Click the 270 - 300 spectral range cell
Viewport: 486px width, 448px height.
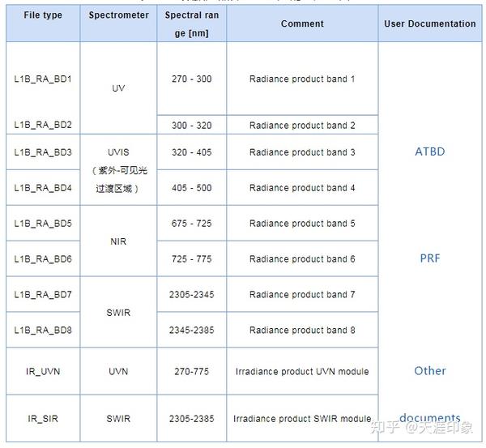191,79
